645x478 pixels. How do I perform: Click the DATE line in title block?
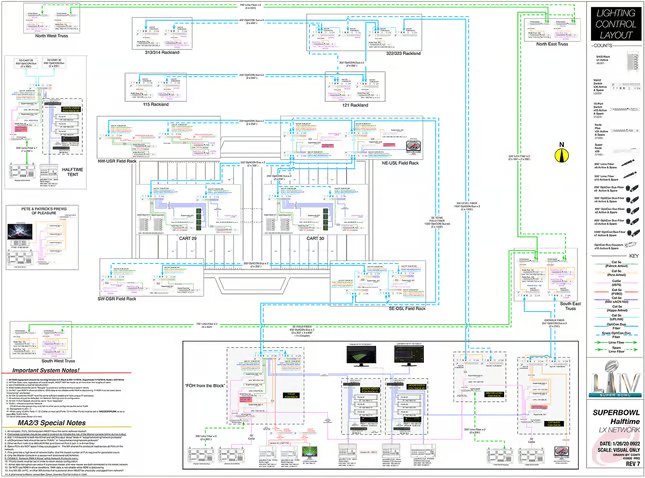click(x=619, y=443)
